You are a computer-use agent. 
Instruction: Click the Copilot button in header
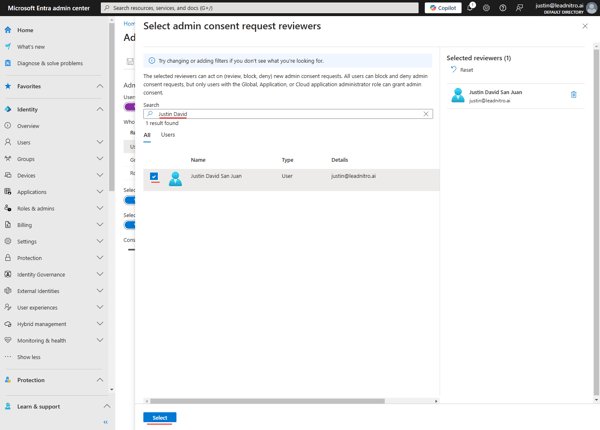(443, 8)
